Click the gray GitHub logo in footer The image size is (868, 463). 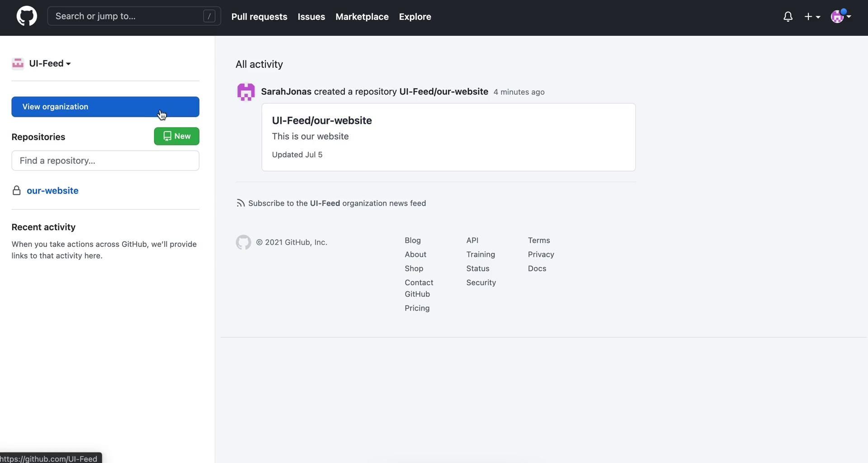point(243,242)
